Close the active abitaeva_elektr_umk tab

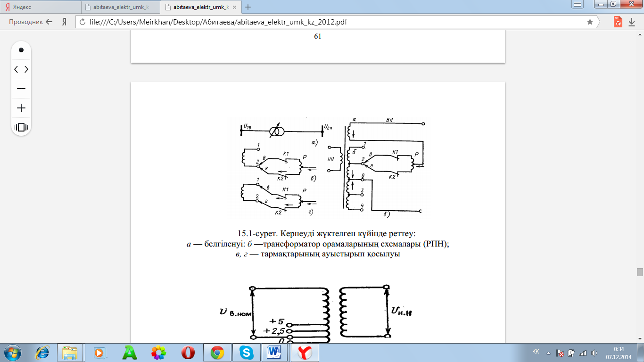click(235, 7)
